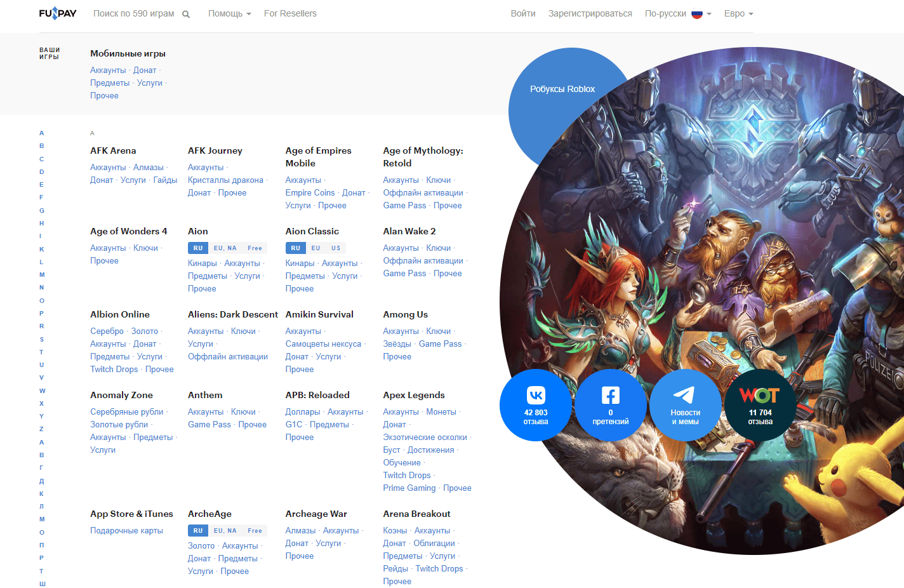
Task: Open Anthem game page
Action: click(205, 395)
